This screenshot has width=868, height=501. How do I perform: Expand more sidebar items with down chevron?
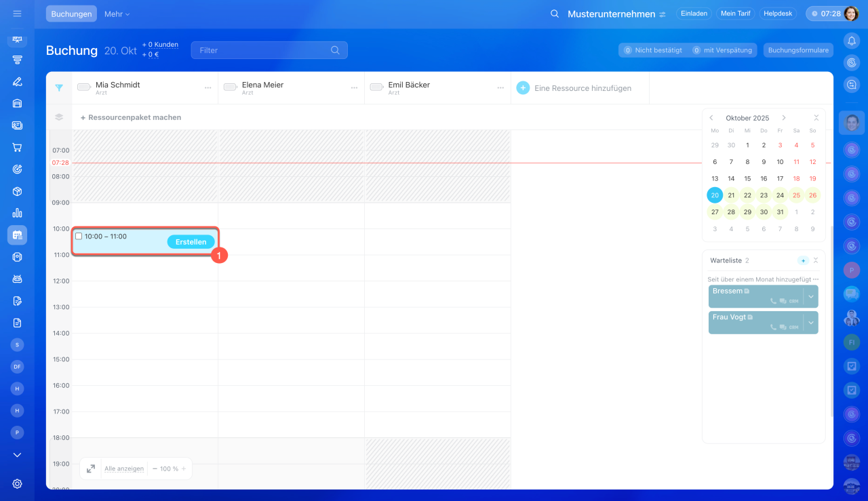(17, 455)
